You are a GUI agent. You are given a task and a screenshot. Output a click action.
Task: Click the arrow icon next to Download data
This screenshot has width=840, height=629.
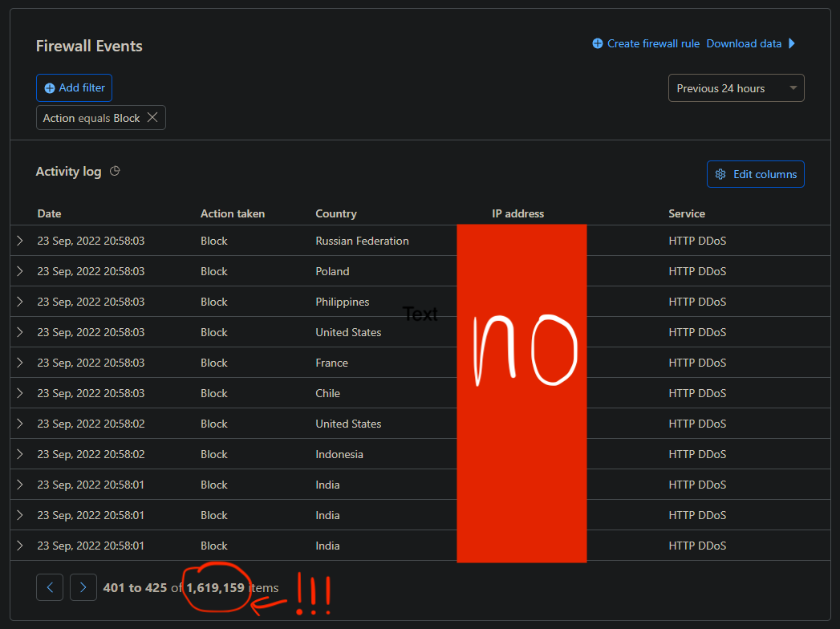point(792,43)
